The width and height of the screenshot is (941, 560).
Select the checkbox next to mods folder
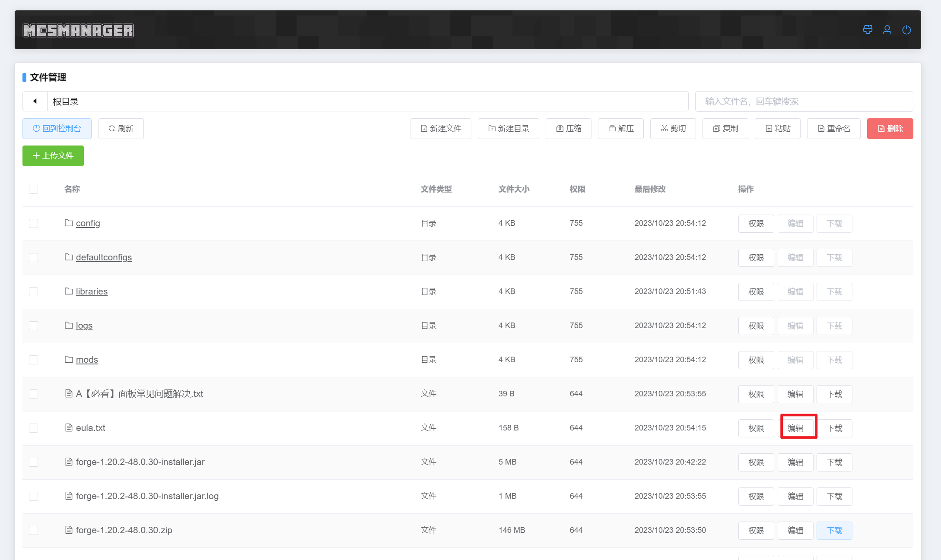(33, 360)
